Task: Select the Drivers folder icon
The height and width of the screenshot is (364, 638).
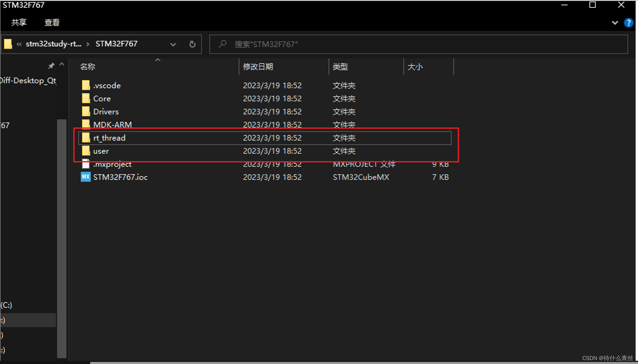Action: (86, 111)
